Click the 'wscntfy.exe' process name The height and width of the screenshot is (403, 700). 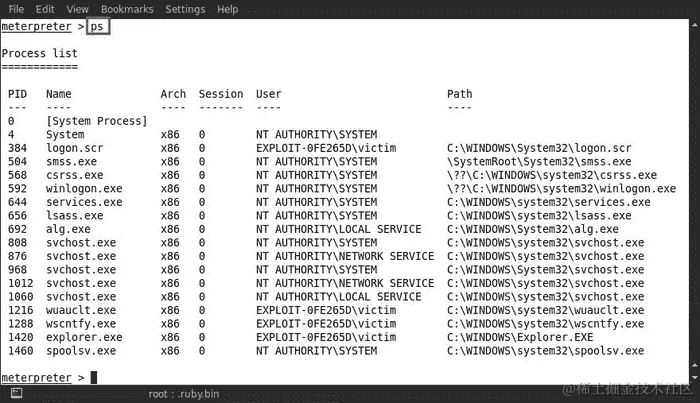81,324
